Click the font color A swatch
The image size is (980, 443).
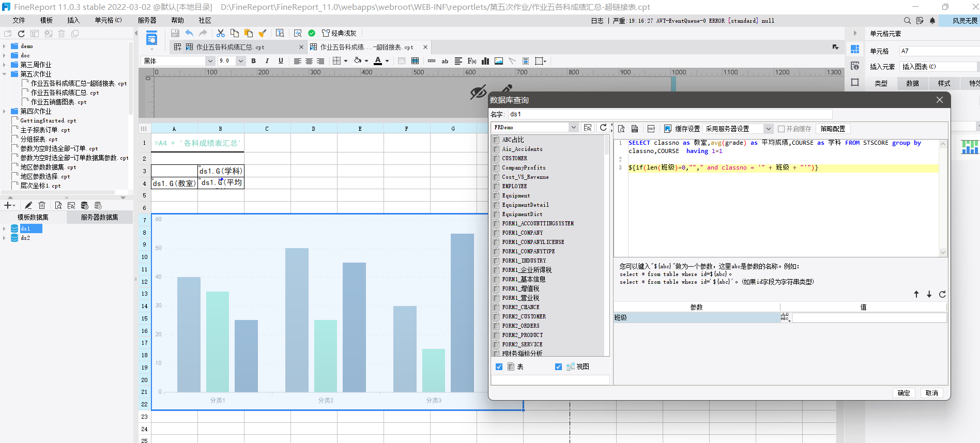coord(378,61)
